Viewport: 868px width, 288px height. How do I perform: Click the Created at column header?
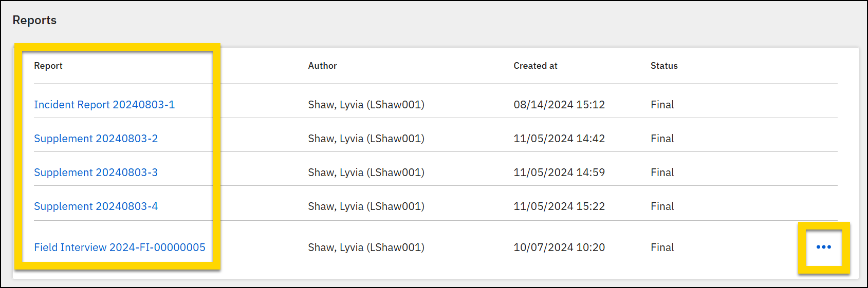535,66
